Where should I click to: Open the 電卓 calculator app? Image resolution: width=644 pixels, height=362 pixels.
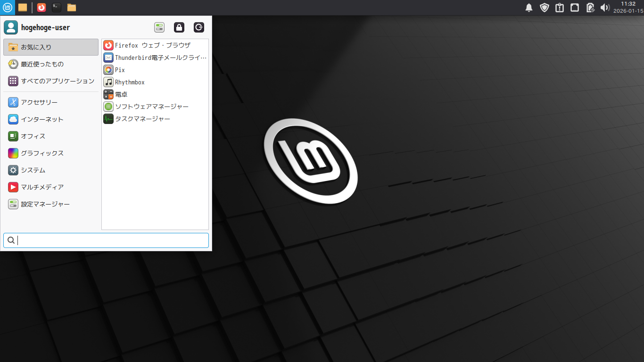[x=155, y=94]
